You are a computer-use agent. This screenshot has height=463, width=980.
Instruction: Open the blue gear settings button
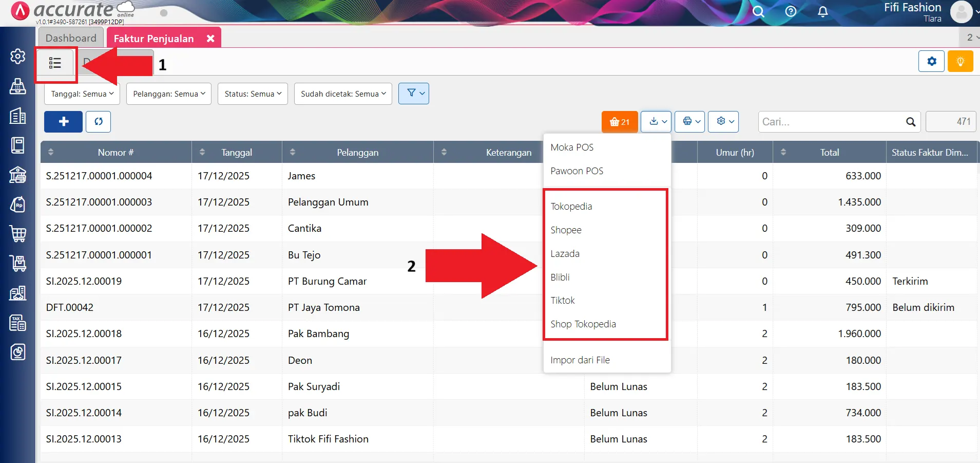coord(931,62)
